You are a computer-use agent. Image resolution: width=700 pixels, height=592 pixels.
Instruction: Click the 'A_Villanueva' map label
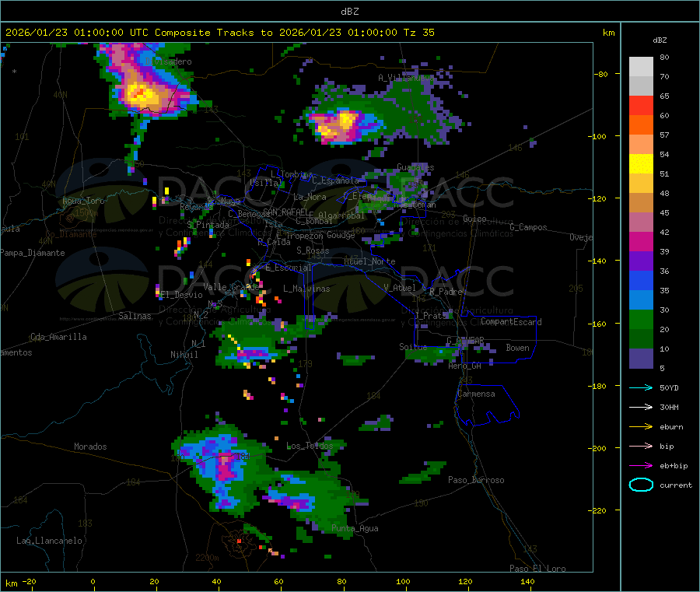click(406, 78)
